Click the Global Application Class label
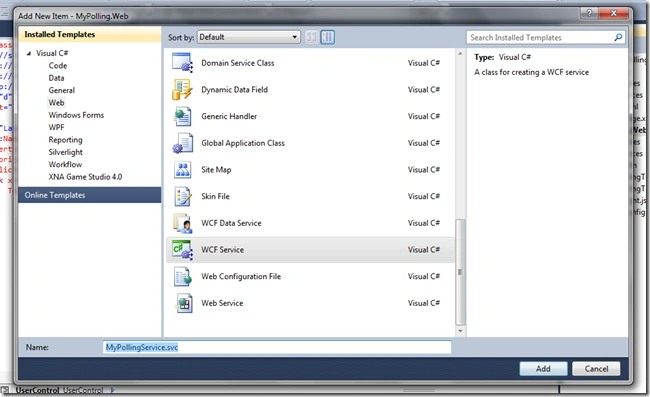The width and height of the screenshot is (650, 397). [243, 143]
